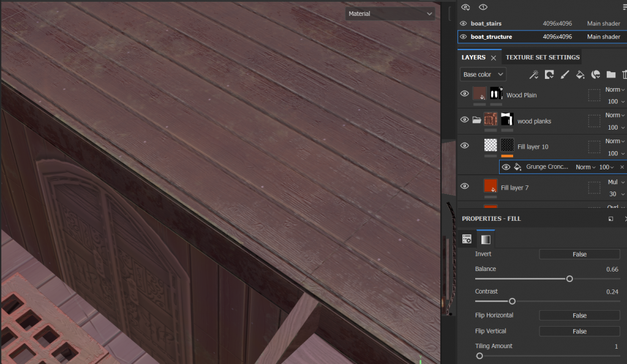Hide the wood planks folder
Screen dimensions: 627x364
(465, 119)
